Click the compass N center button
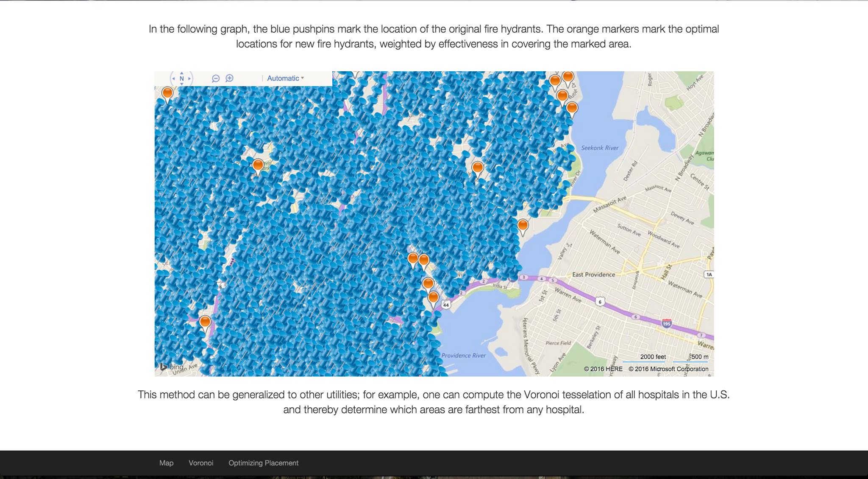The image size is (868, 479). pyautogui.click(x=181, y=78)
